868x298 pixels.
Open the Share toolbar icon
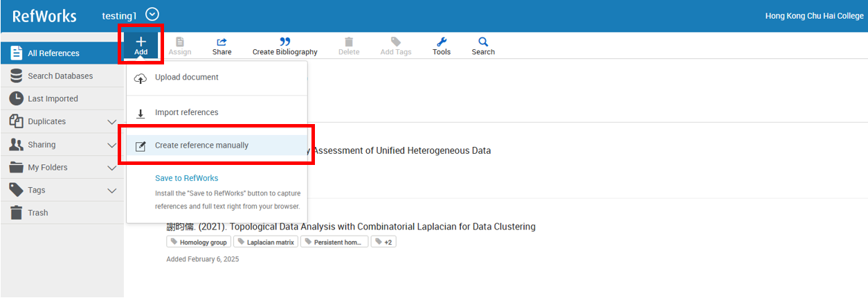tap(221, 43)
